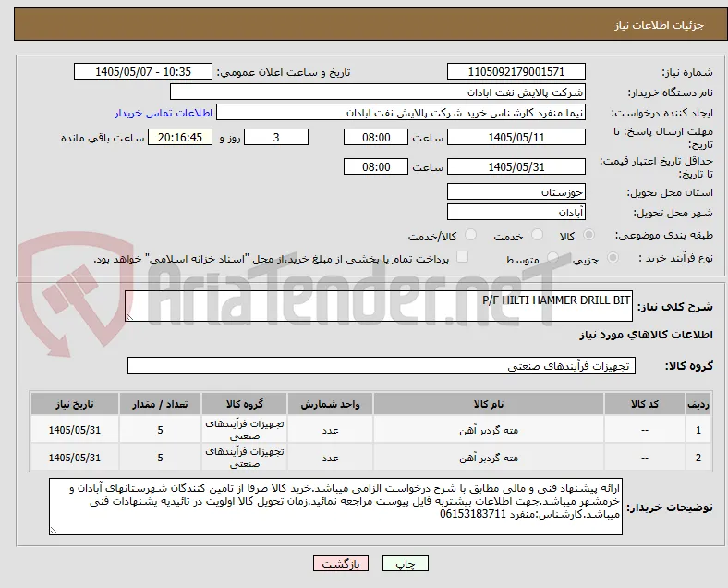This screenshot has width=728, height=588.
Task: Click the price validity date 1405/05/31 field
Action: (x=516, y=166)
